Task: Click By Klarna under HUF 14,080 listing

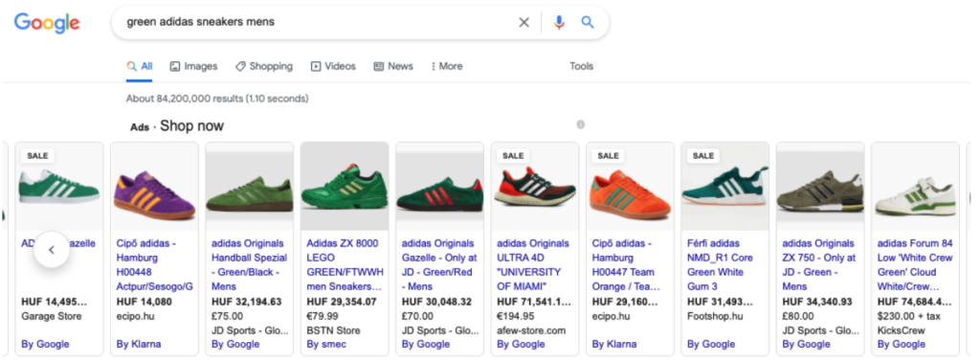Action: point(139,344)
